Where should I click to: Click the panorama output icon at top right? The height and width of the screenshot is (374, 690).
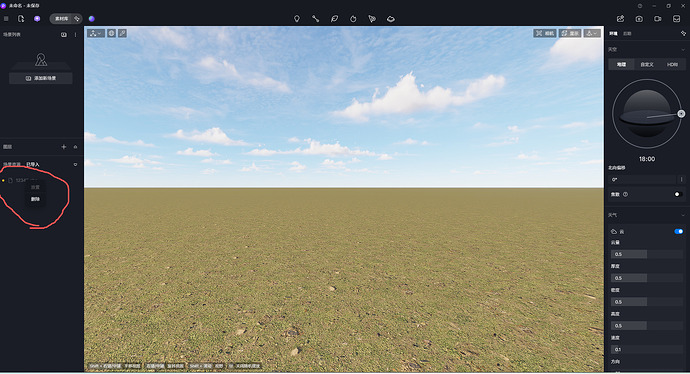pos(676,19)
